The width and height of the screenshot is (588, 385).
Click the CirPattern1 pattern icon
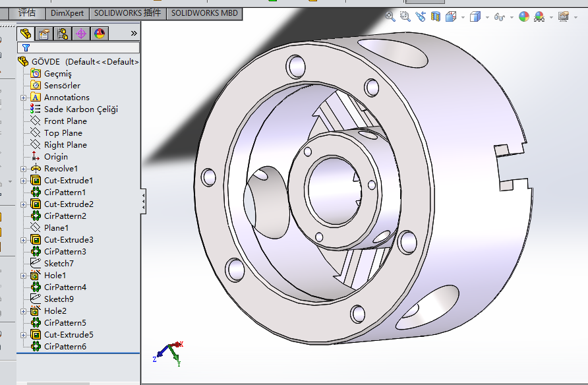[36, 192]
